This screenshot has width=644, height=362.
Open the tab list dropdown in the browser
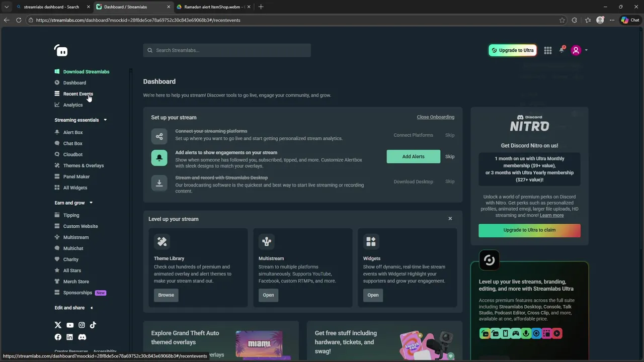pyautogui.click(x=7, y=7)
